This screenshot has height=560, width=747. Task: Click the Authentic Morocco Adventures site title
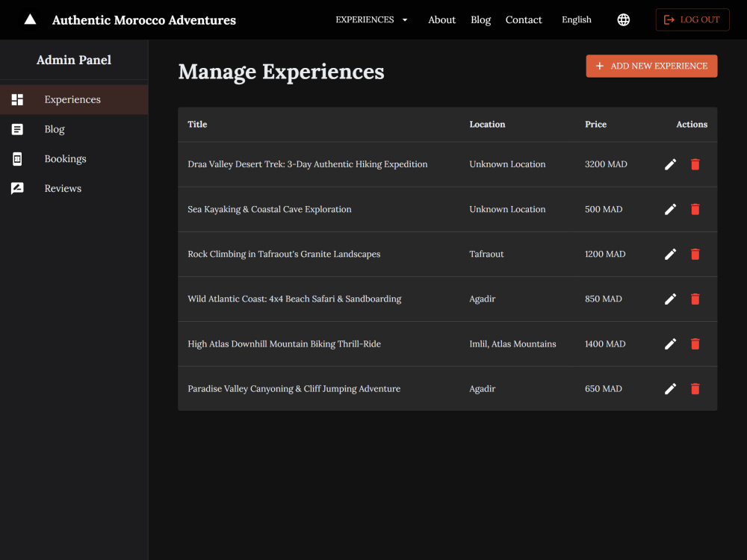(x=144, y=20)
